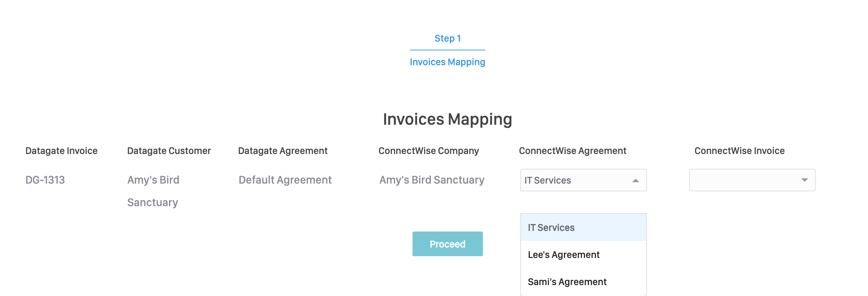Collapse the ConnectWise Agreement dropdown arrow
The width and height of the screenshot is (868, 296).
point(635,180)
